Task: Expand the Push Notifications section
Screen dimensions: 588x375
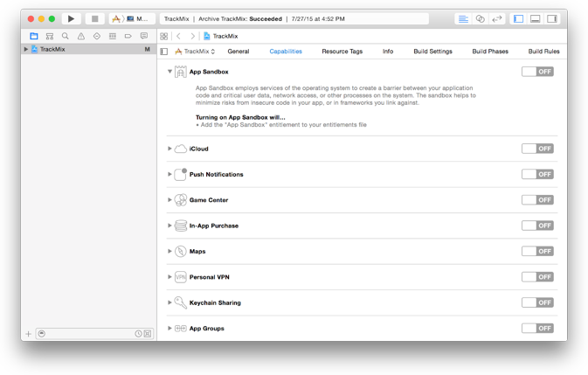Action: [169, 174]
